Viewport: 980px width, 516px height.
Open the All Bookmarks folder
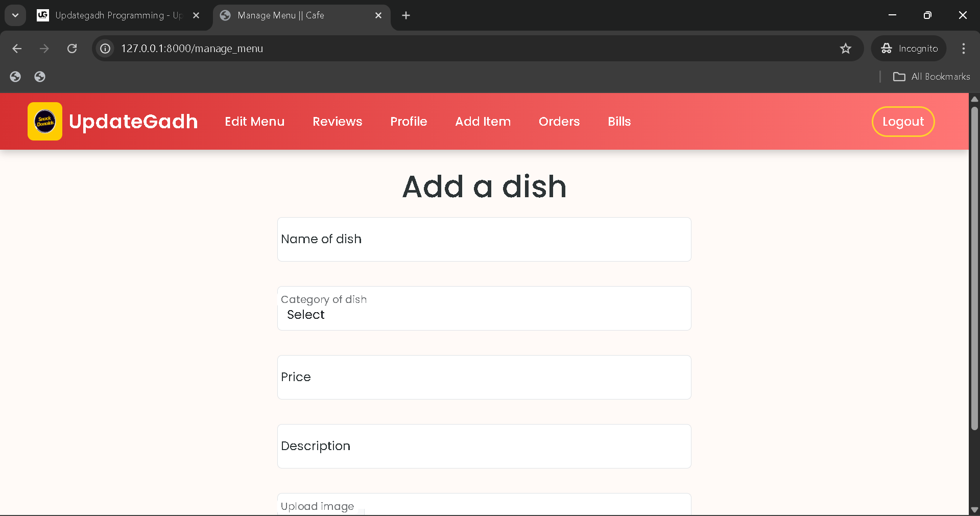pyautogui.click(x=931, y=77)
